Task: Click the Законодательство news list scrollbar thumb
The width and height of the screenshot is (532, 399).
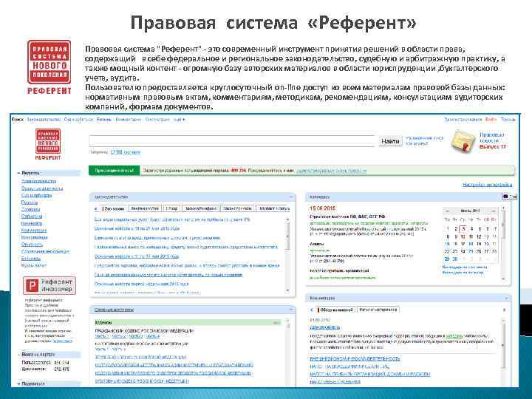Action: pyautogui.click(x=288, y=236)
